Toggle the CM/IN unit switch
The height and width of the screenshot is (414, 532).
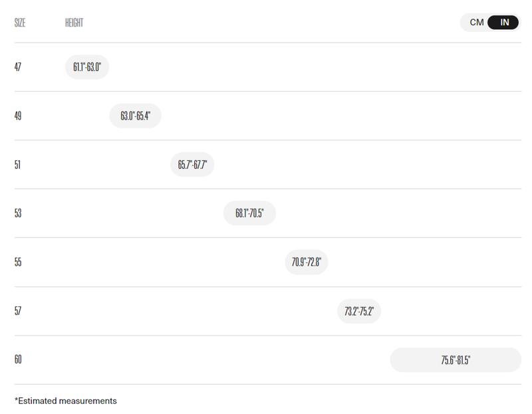[x=490, y=23]
